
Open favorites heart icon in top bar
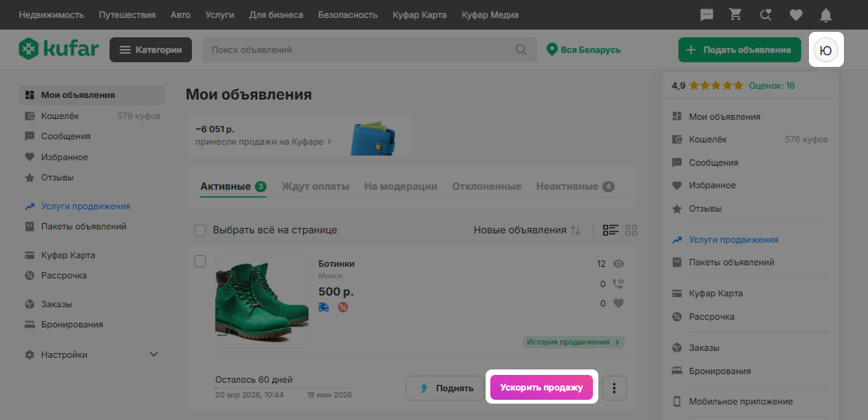pos(796,16)
